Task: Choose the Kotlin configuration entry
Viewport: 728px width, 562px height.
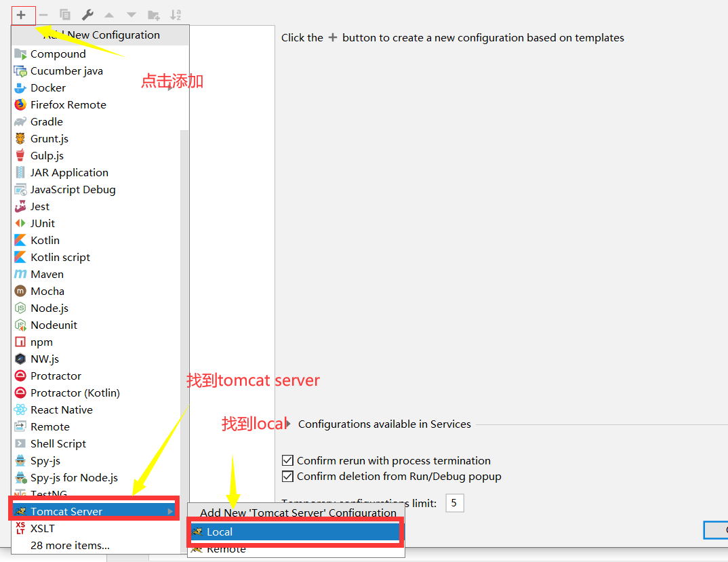Action: pos(96,240)
